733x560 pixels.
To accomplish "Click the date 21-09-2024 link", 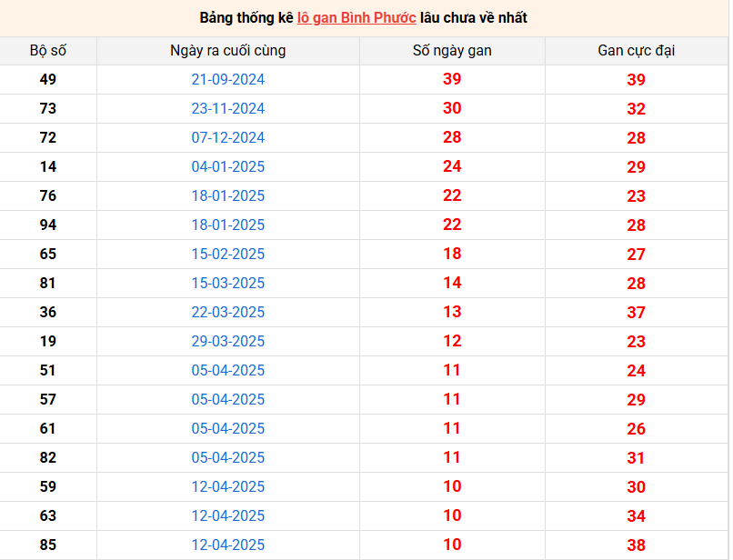I will click(227, 80).
